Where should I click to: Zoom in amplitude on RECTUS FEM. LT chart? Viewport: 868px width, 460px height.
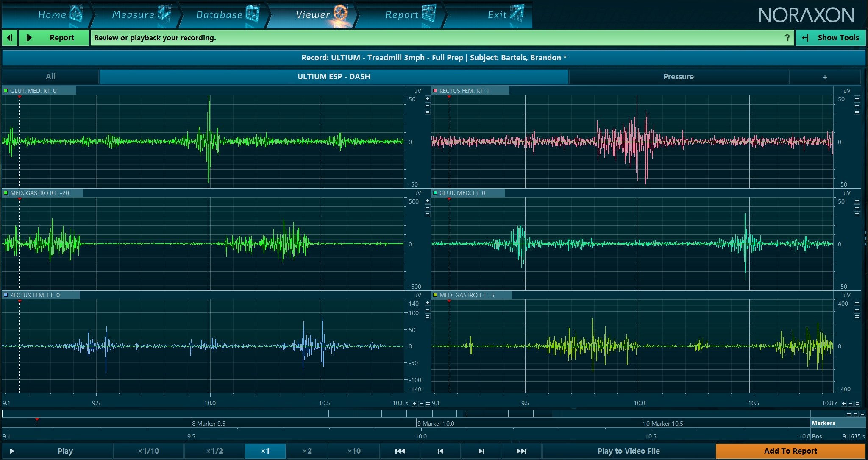click(x=428, y=303)
